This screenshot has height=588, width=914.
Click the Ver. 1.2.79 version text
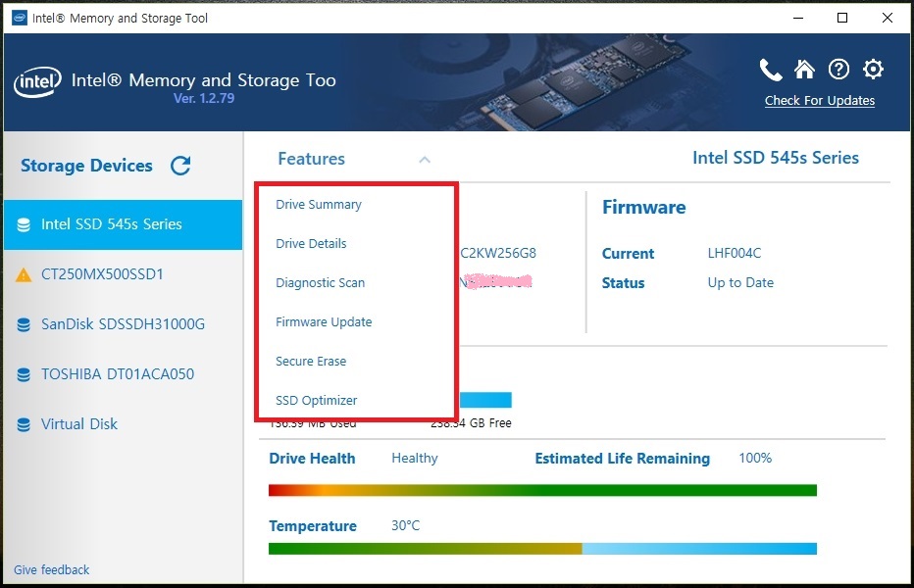point(204,98)
